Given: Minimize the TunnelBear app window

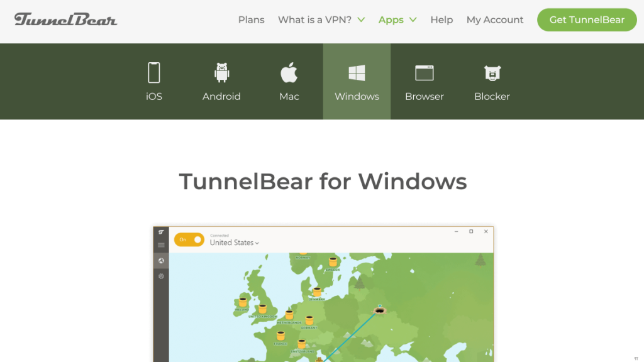Looking at the screenshot, I should pos(457,231).
